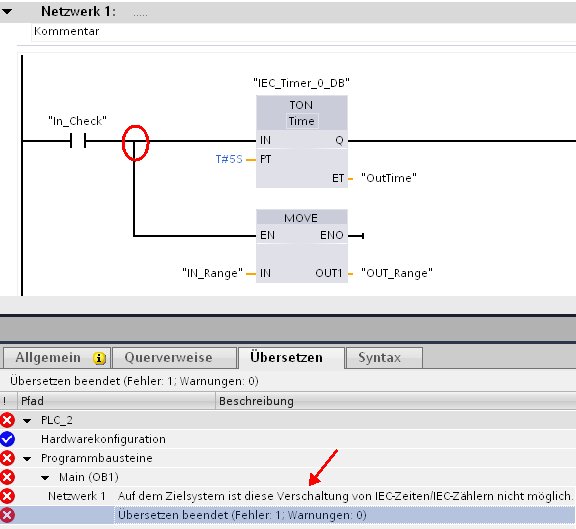Collapse the Programmbausteine node

click(x=27, y=458)
